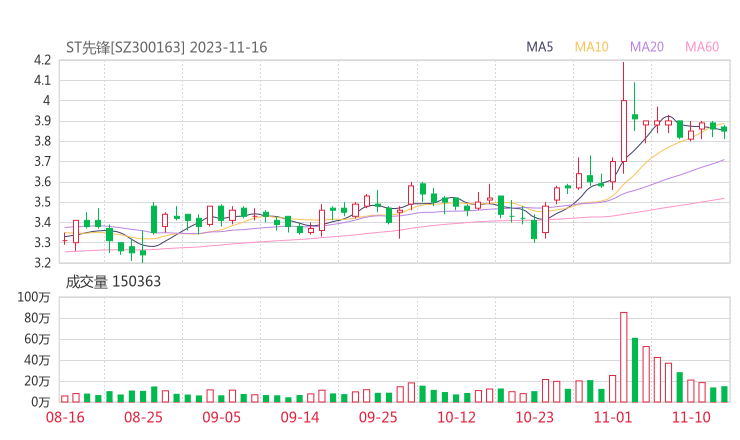Click the 11-01 date axis label

pos(613,417)
